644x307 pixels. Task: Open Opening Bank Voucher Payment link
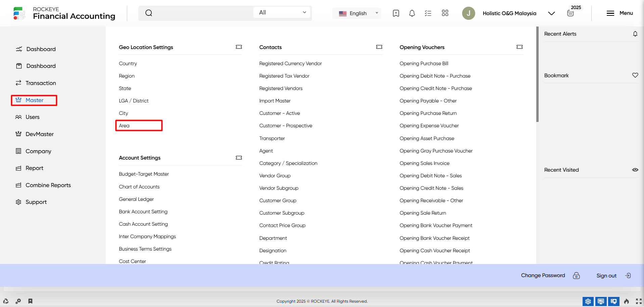pyautogui.click(x=436, y=225)
